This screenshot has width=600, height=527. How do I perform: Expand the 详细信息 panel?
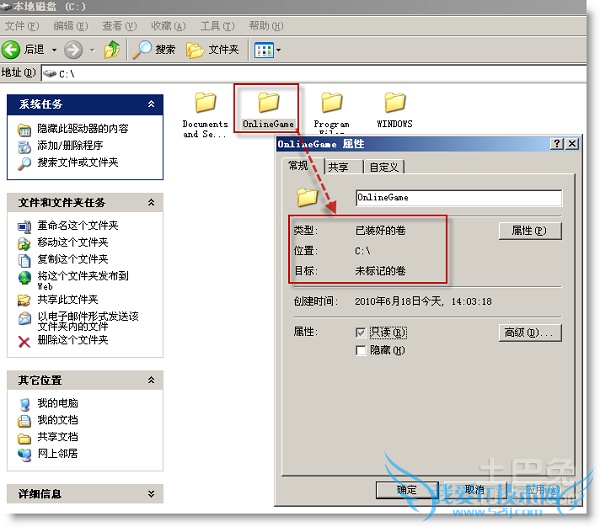pyautogui.click(x=151, y=494)
